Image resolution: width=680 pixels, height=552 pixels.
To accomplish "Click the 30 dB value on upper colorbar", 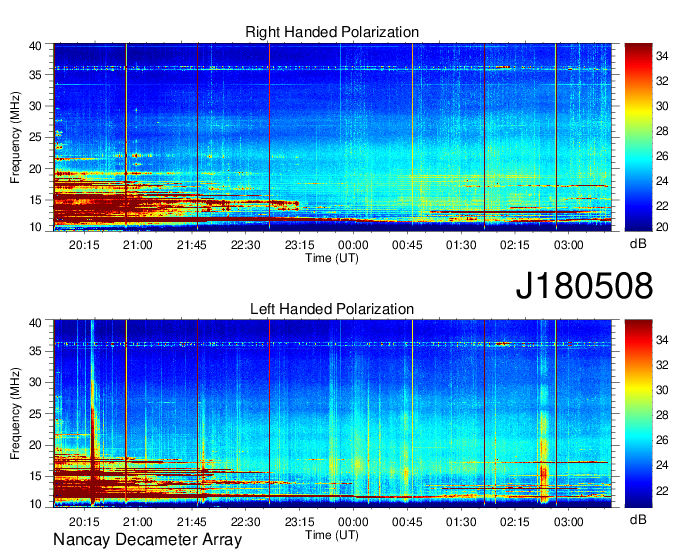I will [662, 106].
